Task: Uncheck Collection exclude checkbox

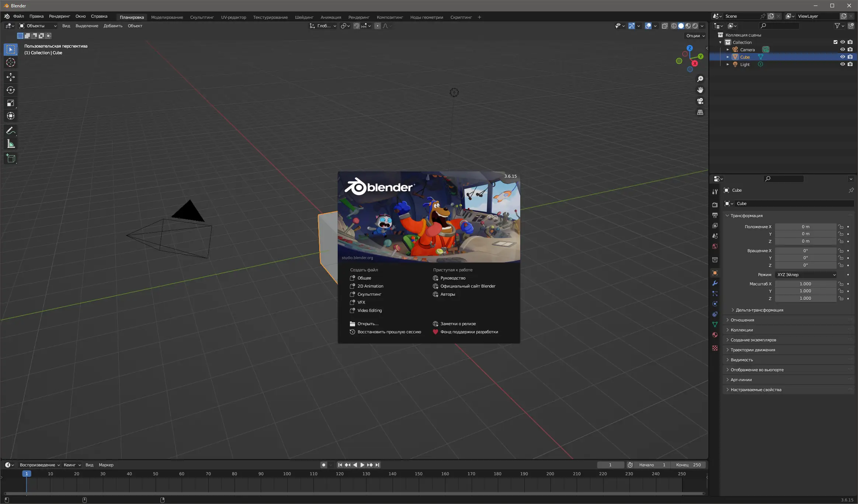Action: [835, 42]
